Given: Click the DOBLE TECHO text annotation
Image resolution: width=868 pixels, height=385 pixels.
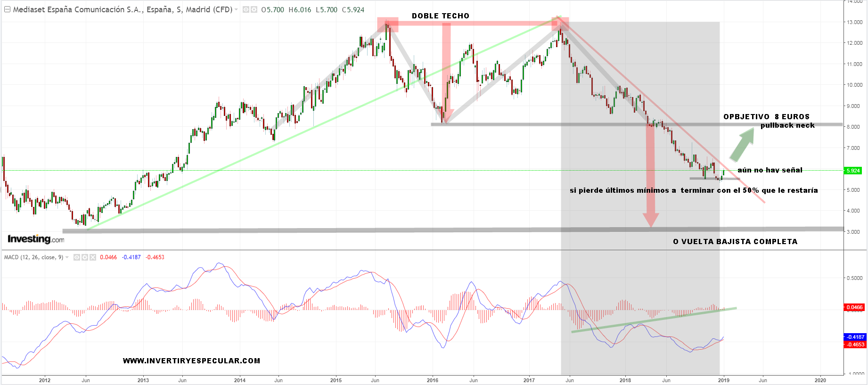Looking at the screenshot, I should [440, 16].
